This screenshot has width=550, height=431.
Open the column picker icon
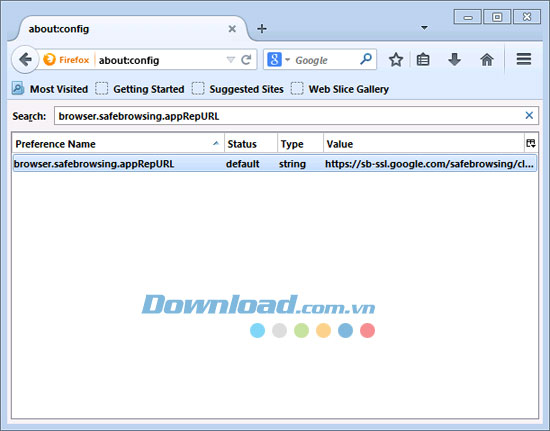pos(531,143)
